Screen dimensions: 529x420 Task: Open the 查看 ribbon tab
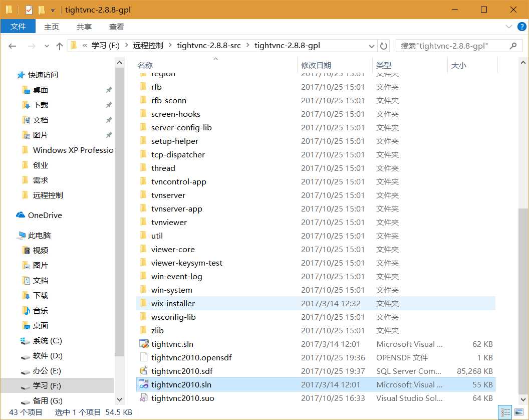point(117,27)
